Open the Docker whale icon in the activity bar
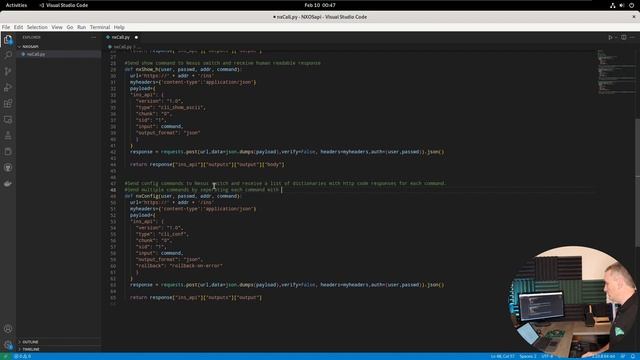This screenshot has height=360, width=640. (x=8, y=184)
